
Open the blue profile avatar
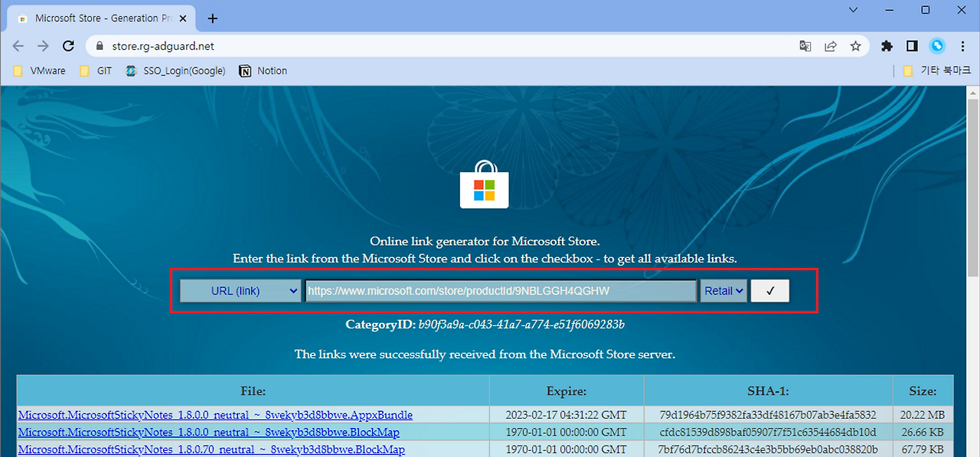coord(937,46)
